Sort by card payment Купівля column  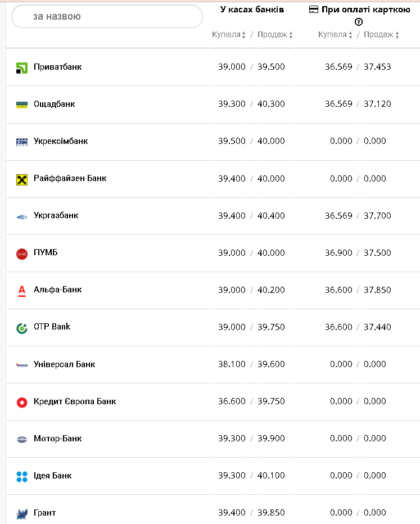335,35
